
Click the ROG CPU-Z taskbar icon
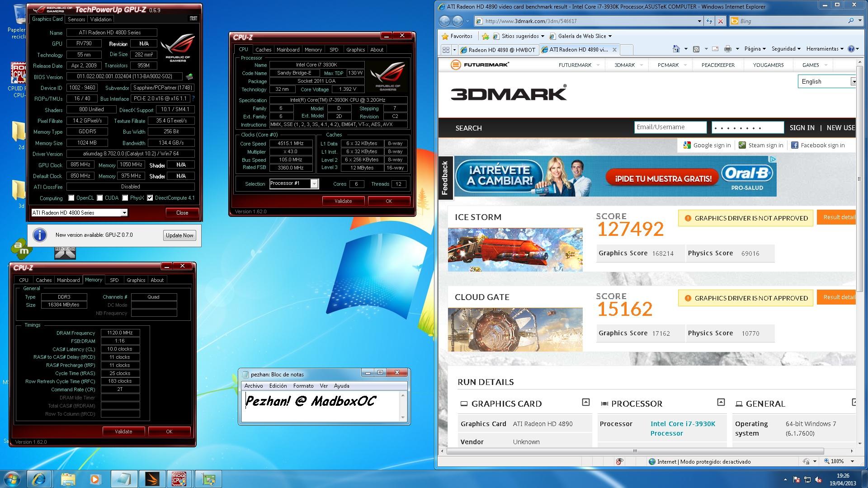(x=179, y=479)
